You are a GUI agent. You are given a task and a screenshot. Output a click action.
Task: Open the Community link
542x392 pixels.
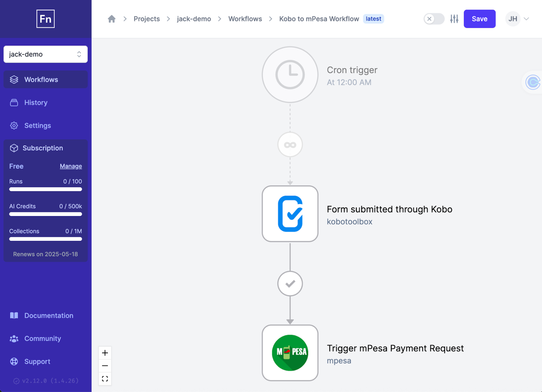click(x=46, y=339)
